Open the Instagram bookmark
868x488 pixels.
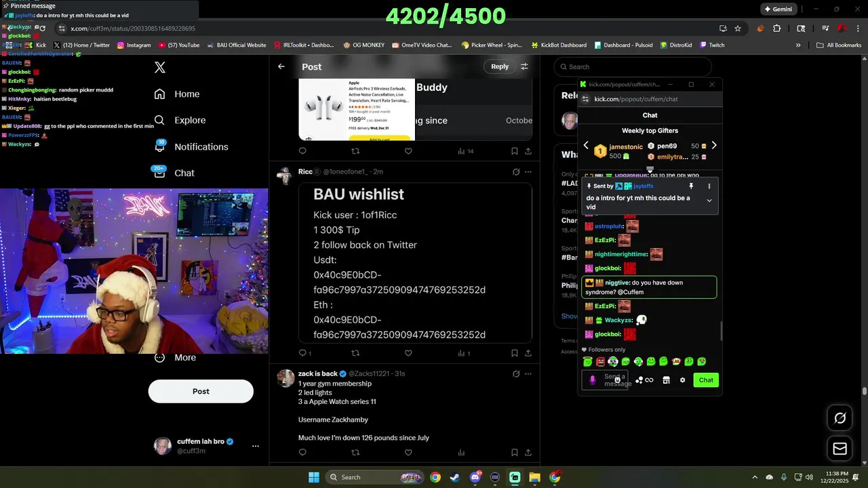[134, 45]
